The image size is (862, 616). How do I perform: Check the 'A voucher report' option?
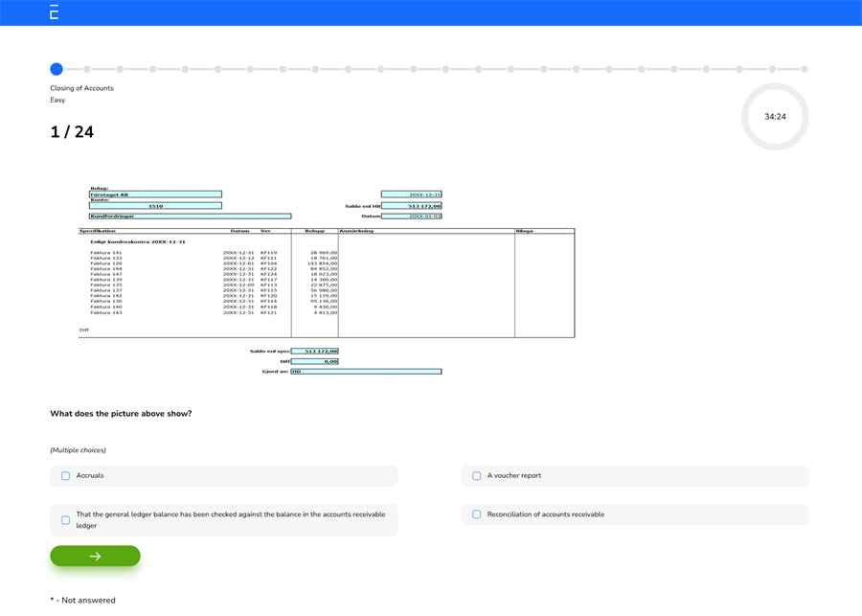point(476,476)
